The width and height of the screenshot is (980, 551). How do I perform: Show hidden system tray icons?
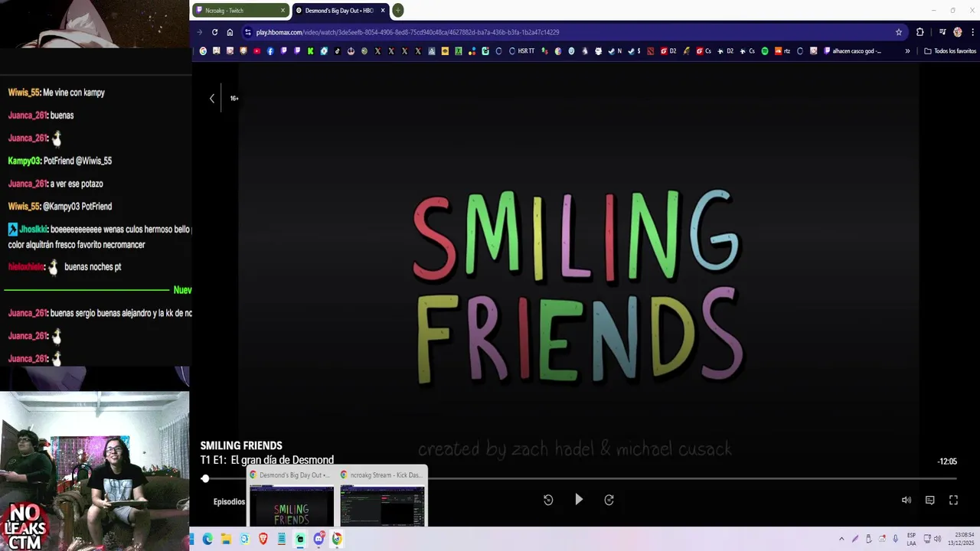841,539
